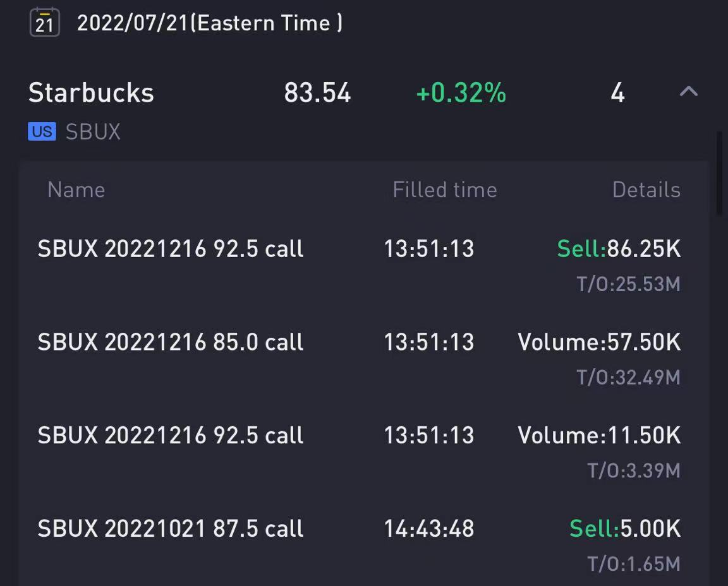
Task: Click the Sell:86.25K detail
Action: coord(619,249)
